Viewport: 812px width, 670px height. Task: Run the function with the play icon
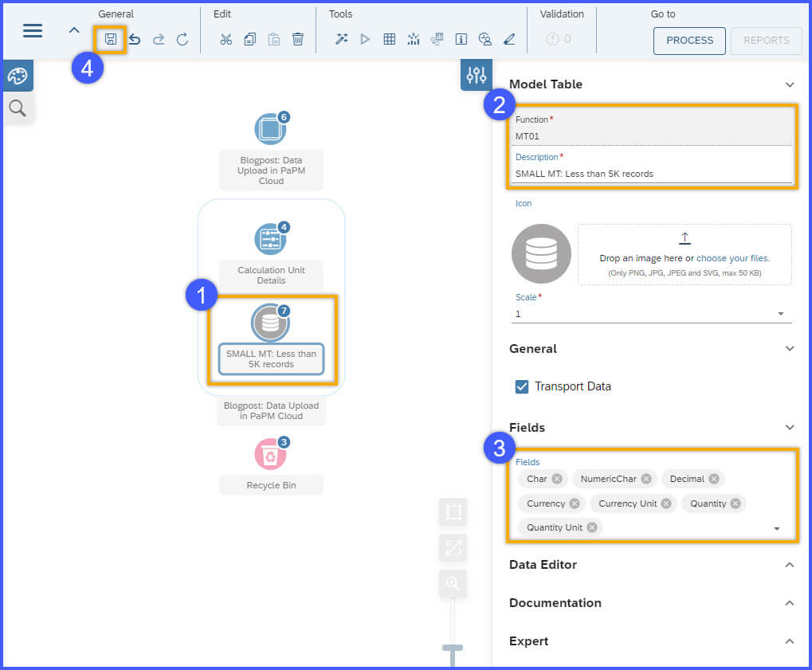[x=365, y=39]
